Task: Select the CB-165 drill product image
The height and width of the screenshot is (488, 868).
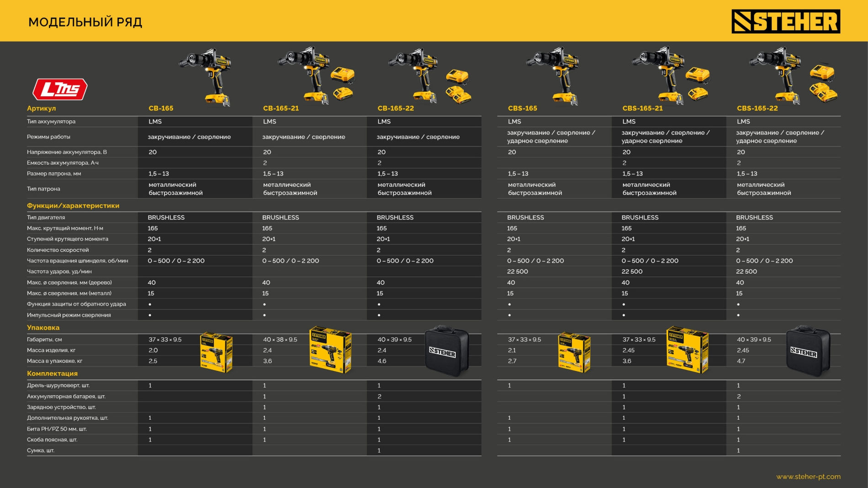Action: (208, 75)
